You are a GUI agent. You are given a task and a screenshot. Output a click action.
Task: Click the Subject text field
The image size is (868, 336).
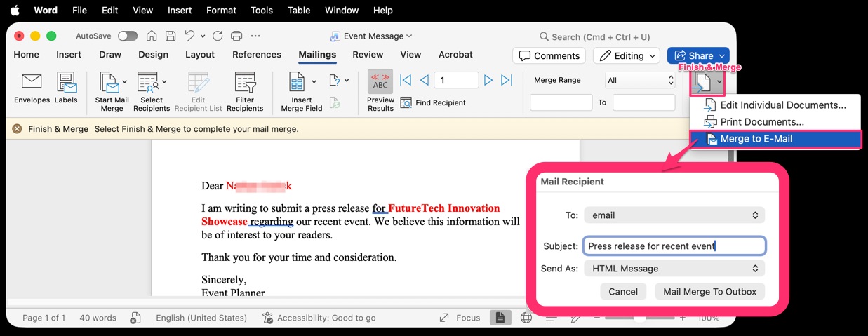tap(674, 246)
